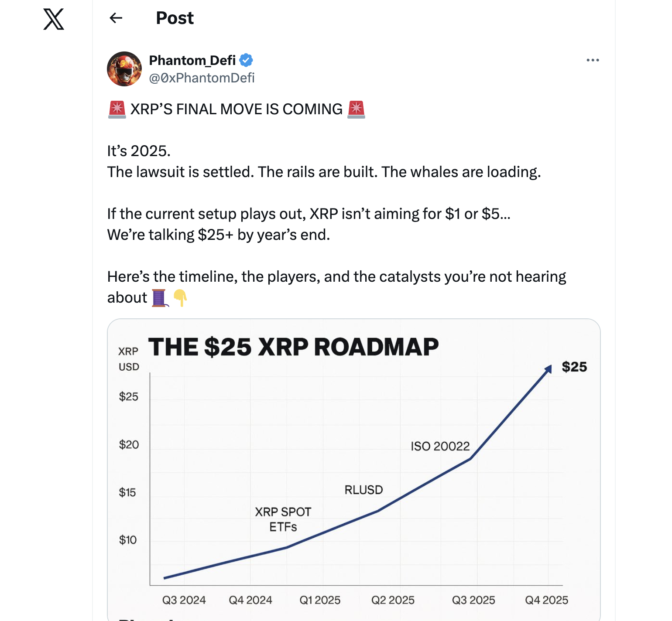Click the ISO 20022 chart label

(x=440, y=446)
